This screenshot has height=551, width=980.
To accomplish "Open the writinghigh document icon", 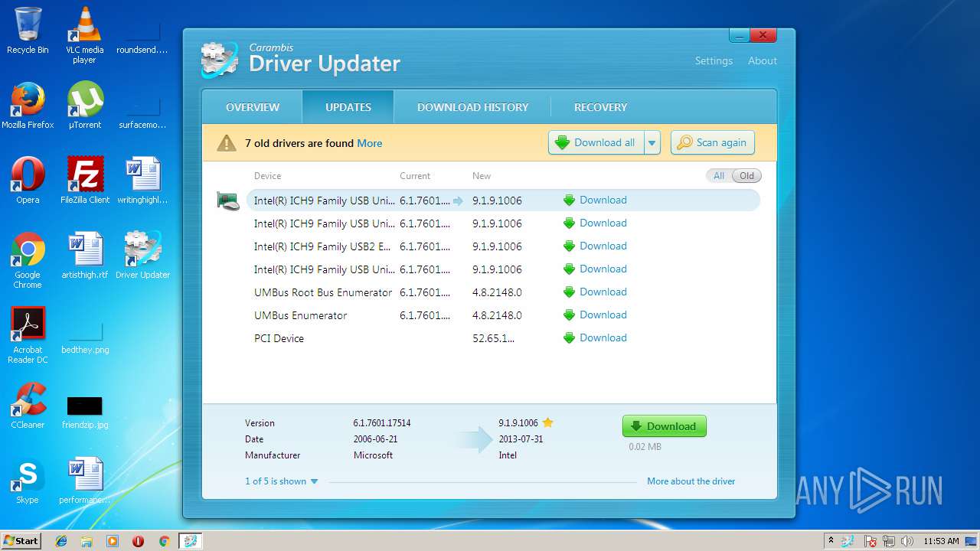I will [x=142, y=181].
